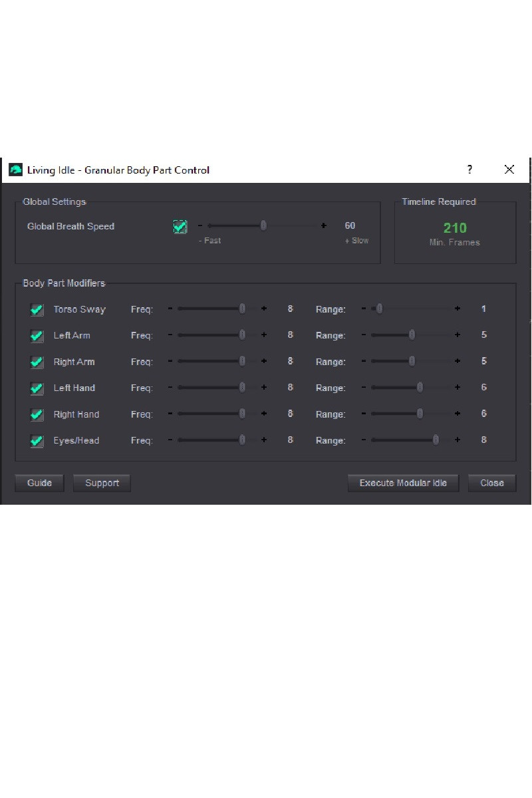
Task: Decrease Left Arm Freq with minus
Action: pos(170,334)
